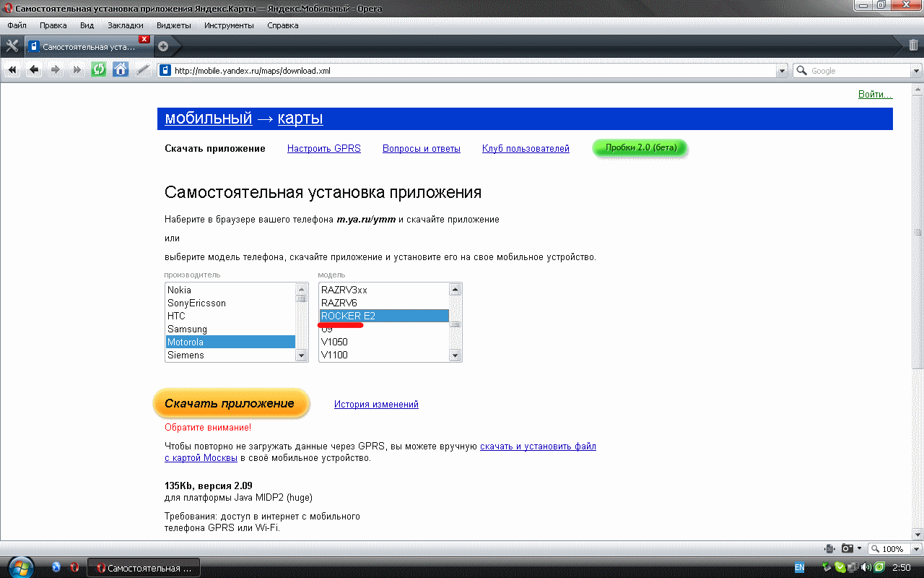924x578 pixels.
Task: Click the EN language indicator
Action: (799, 568)
